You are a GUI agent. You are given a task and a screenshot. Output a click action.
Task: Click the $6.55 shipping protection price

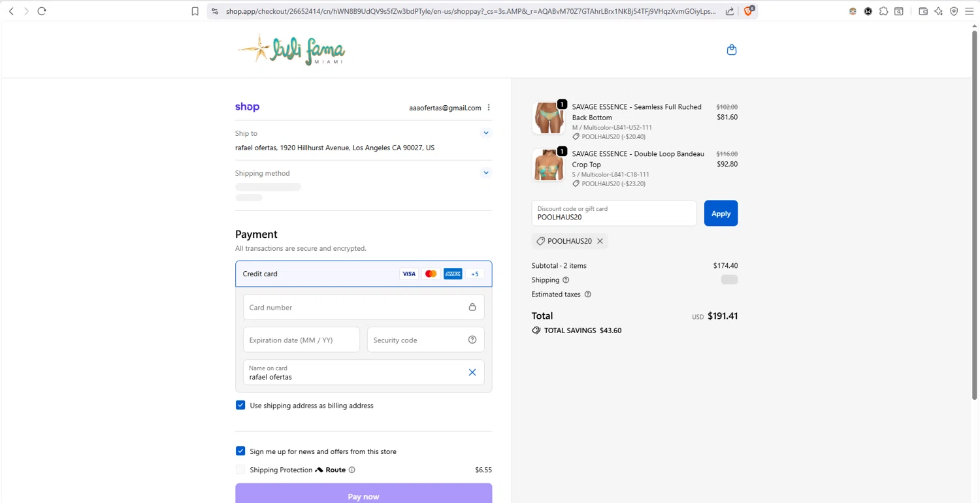tap(483, 470)
